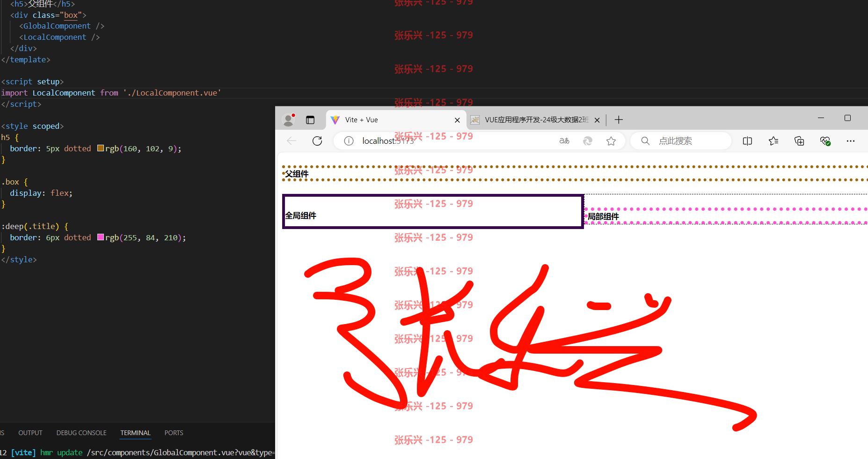Select the TERMINAL panel tab
This screenshot has height=459, width=868.
tap(135, 433)
